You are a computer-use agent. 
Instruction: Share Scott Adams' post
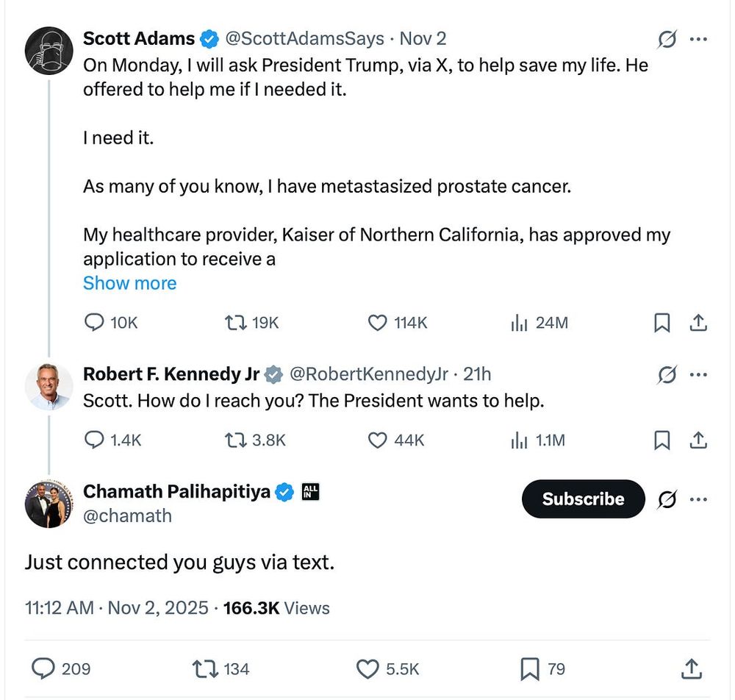point(698,323)
